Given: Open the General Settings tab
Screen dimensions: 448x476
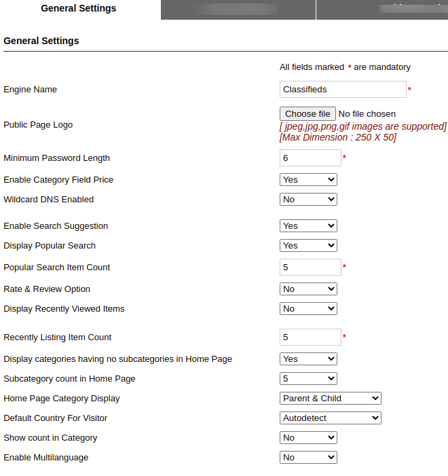Looking at the screenshot, I should tap(79, 9).
